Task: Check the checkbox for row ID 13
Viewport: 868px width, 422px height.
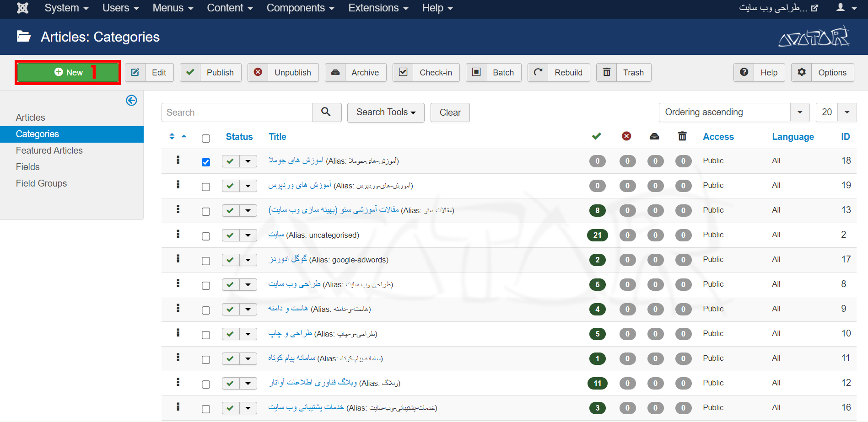Action: coord(206,211)
